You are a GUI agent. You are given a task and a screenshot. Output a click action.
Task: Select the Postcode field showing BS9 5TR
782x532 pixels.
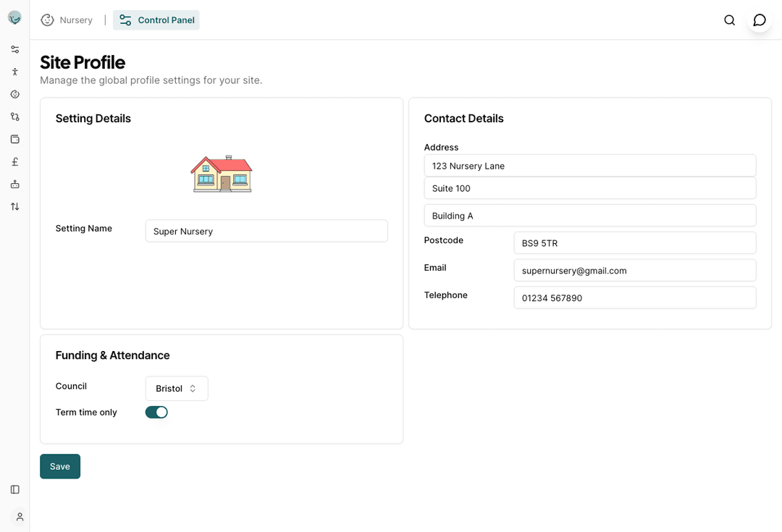[635, 242]
